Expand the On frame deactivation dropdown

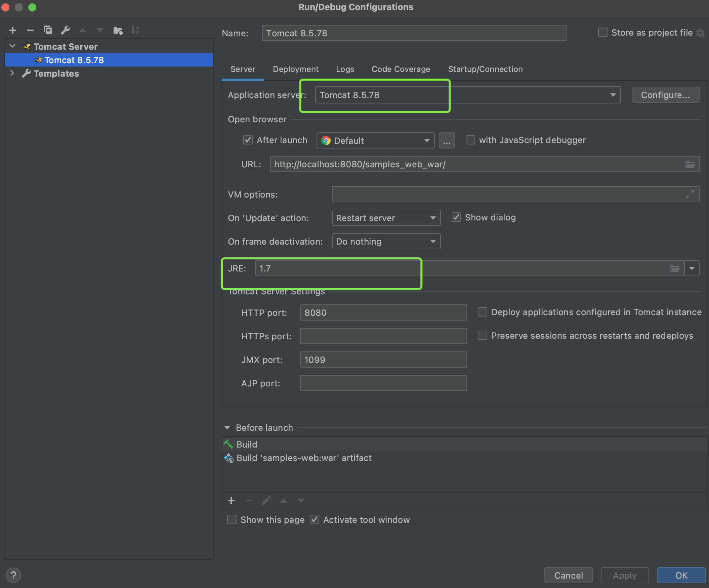pyautogui.click(x=433, y=241)
